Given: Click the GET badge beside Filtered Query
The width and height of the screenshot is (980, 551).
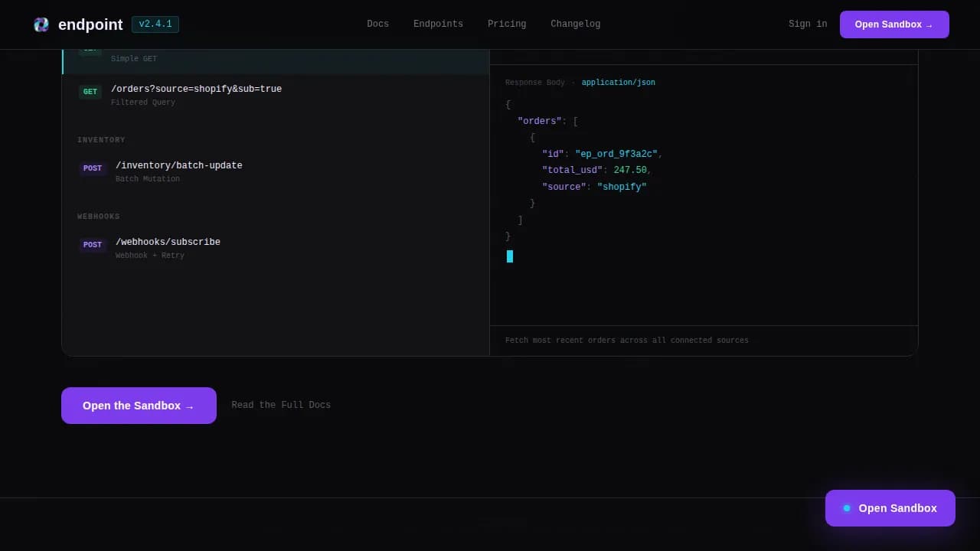Looking at the screenshot, I should click(x=90, y=92).
